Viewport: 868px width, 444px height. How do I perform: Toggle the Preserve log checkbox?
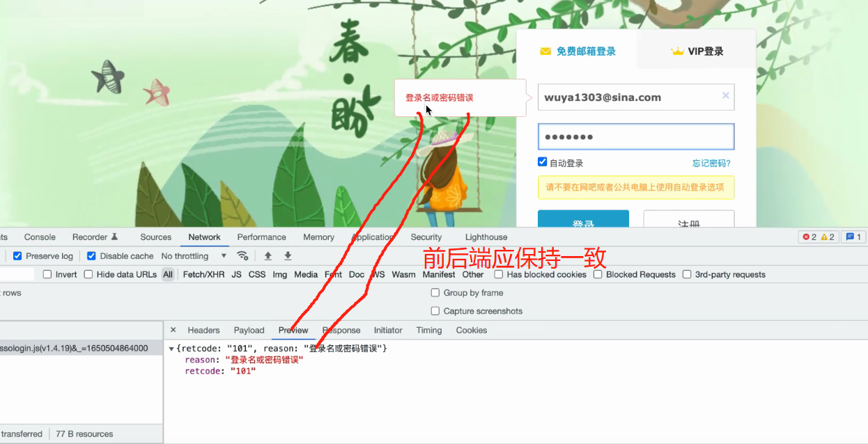(x=18, y=255)
